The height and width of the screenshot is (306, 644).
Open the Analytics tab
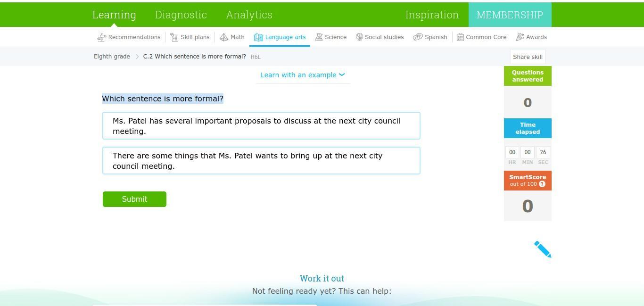pyautogui.click(x=249, y=15)
